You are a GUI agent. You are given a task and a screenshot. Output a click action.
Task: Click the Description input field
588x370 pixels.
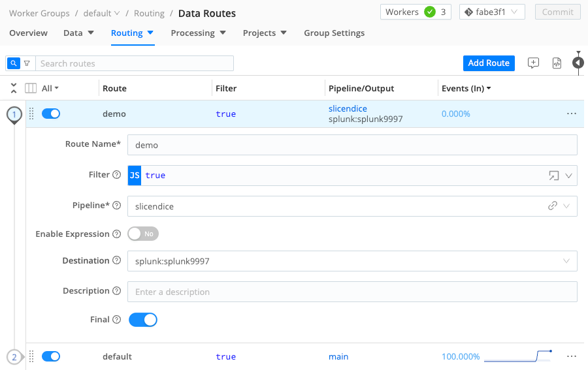pyautogui.click(x=351, y=292)
